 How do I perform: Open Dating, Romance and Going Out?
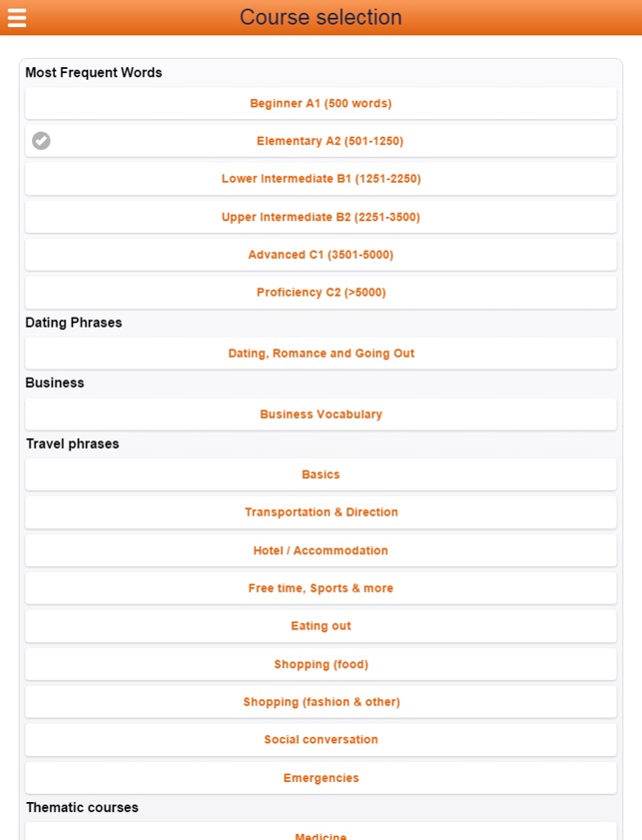tap(321, 354)
